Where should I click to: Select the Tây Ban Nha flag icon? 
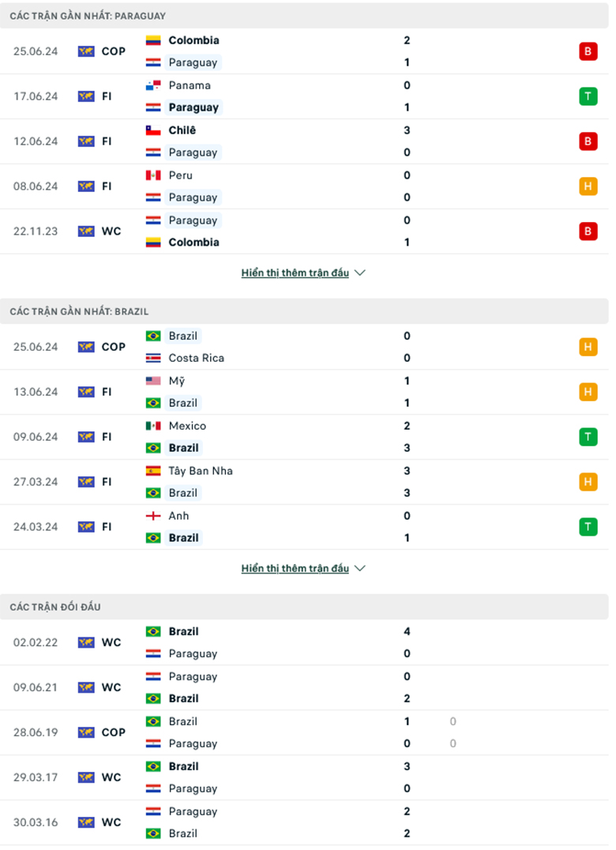coord(152,471)
